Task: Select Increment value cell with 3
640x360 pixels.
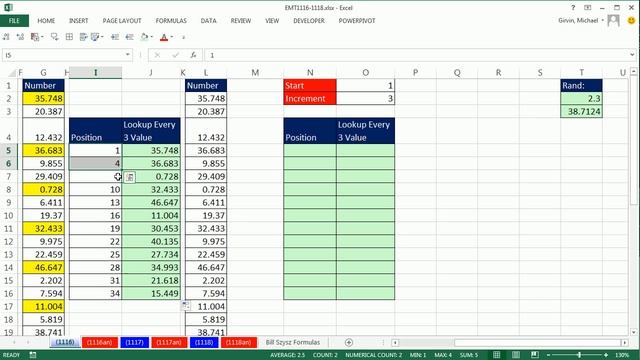Action: tap(365, 98)
